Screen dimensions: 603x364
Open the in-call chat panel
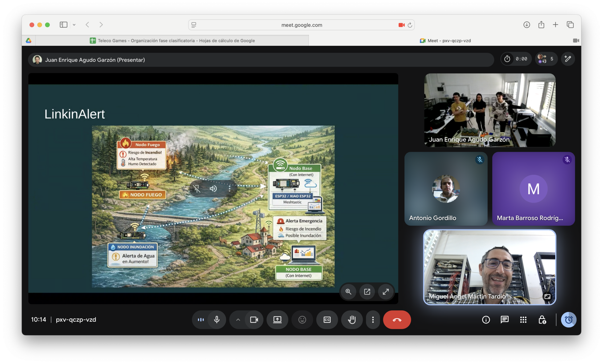[x=504, y=320]
